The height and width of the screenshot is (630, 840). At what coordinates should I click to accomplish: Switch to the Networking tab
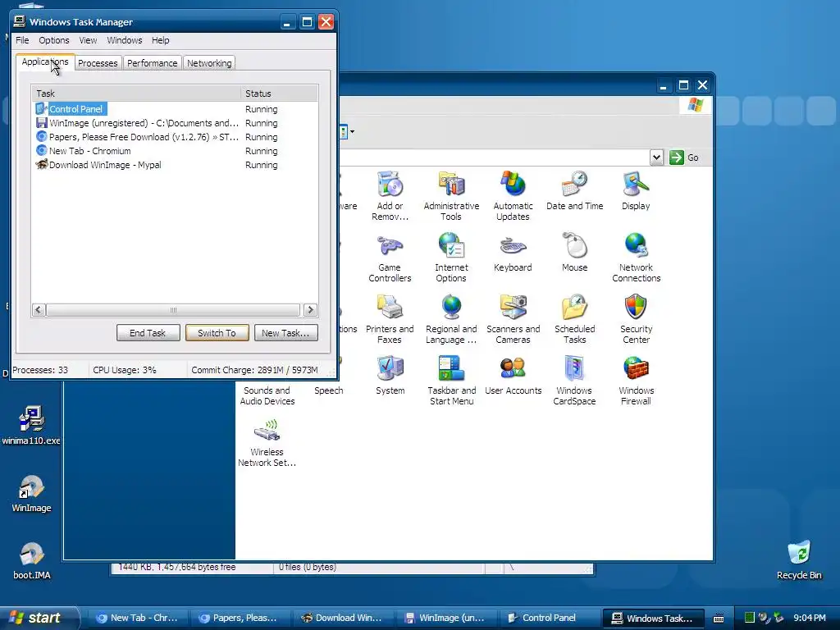pos(209,63)
